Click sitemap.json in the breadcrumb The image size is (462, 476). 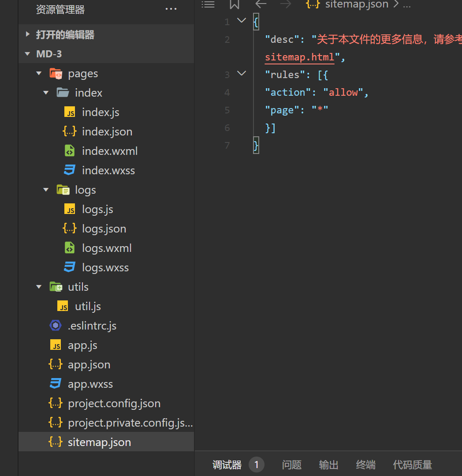coord(356,4)
